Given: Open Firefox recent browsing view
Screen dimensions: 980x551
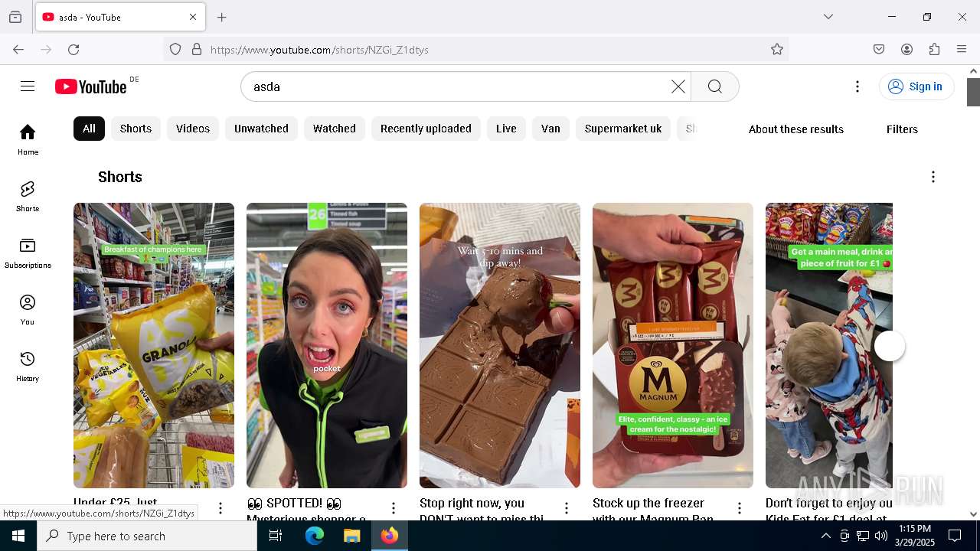Looking at the screenshot, I should [15, 17].
